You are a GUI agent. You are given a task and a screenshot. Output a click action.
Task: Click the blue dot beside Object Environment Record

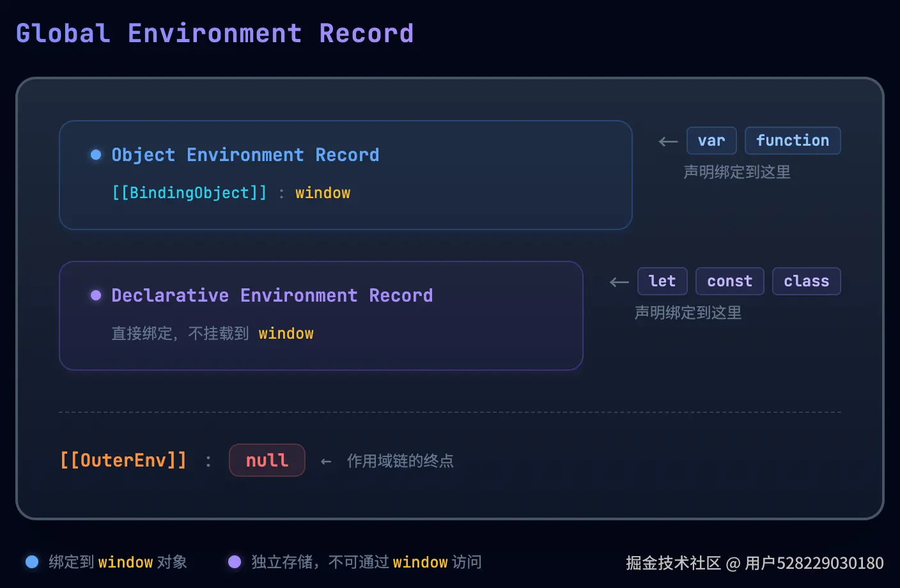[96, 155]
